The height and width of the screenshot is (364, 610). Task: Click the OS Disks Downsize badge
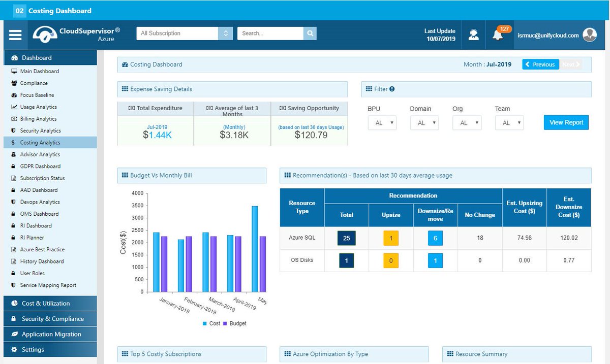pos(435,260)
